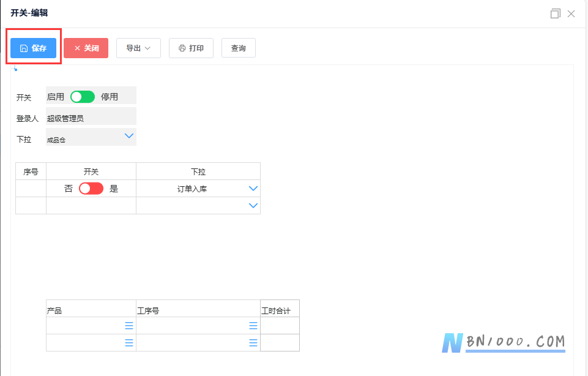This screenshot has height=376, width=588.
Task: Open the 导出 export dropdown
Action: (138, 48)
